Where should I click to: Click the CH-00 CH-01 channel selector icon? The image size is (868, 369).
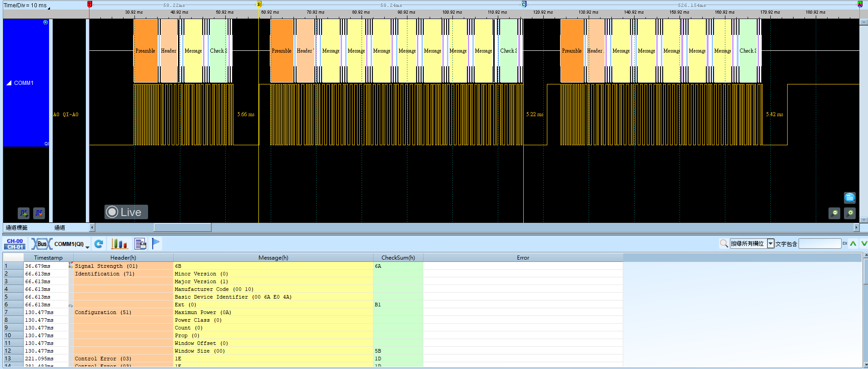[15, 244]
